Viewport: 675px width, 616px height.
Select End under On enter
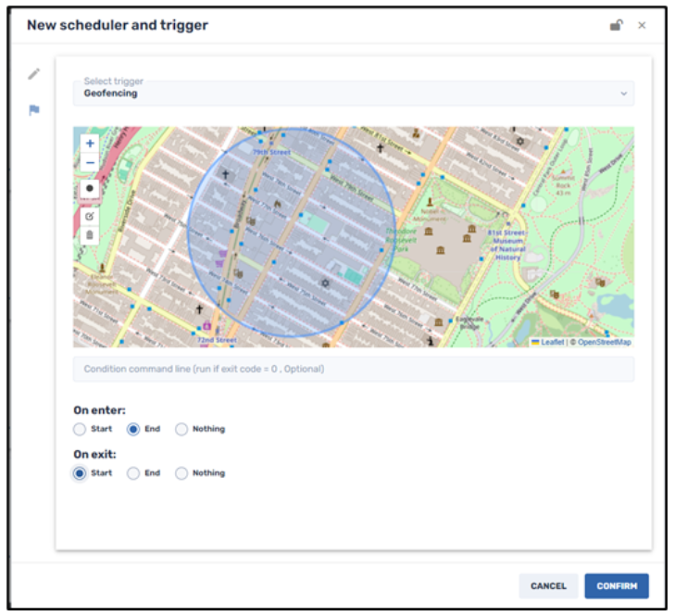pos(133,429)
